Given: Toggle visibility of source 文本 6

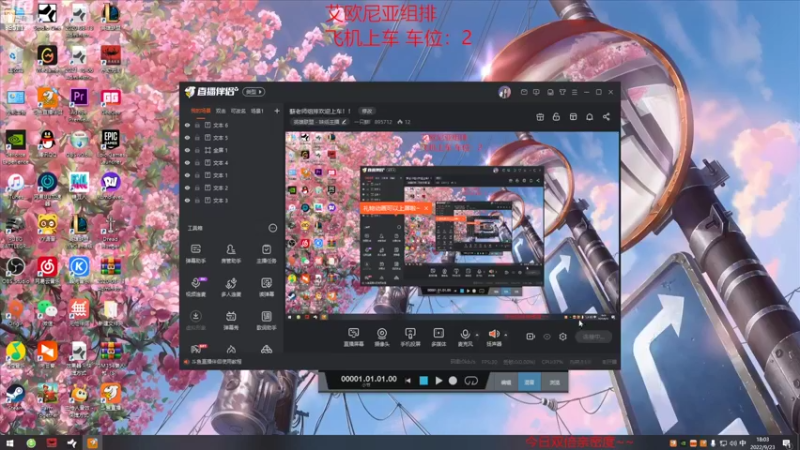Looking at the screenshot, I should click(187, 125).
